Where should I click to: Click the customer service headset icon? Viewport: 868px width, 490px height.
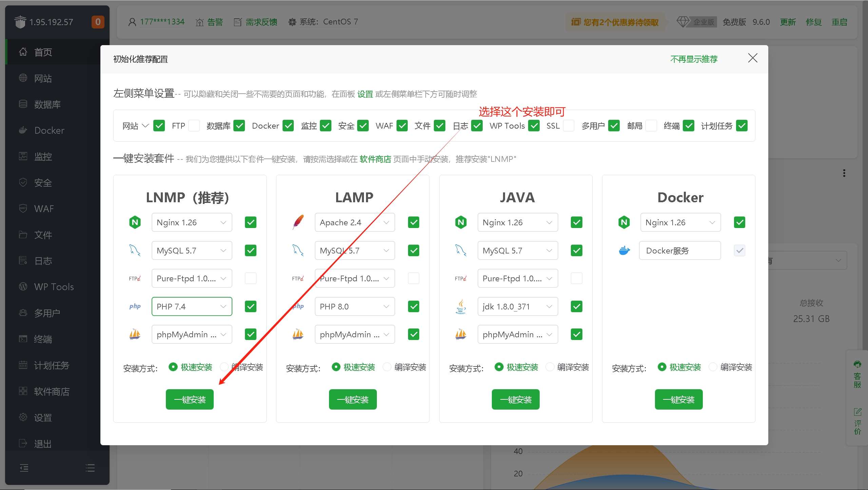(x=857, y=364)
